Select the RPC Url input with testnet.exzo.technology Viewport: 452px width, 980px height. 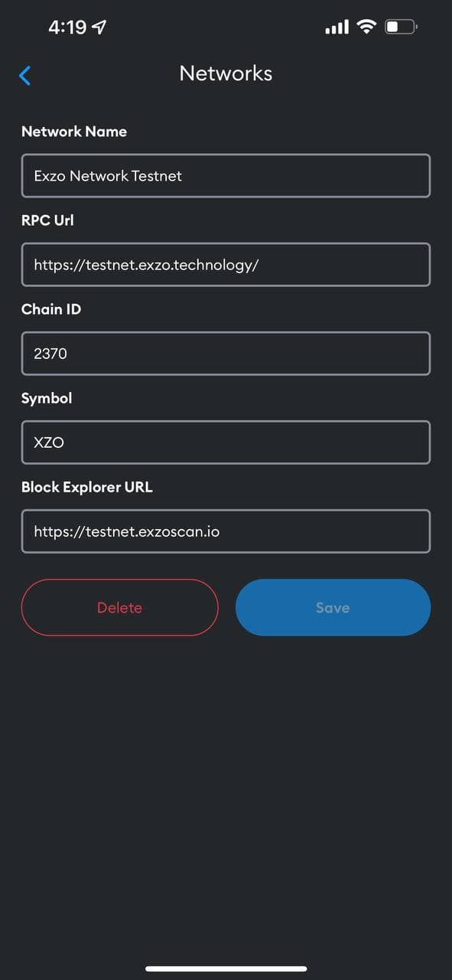tap(226, 264)
